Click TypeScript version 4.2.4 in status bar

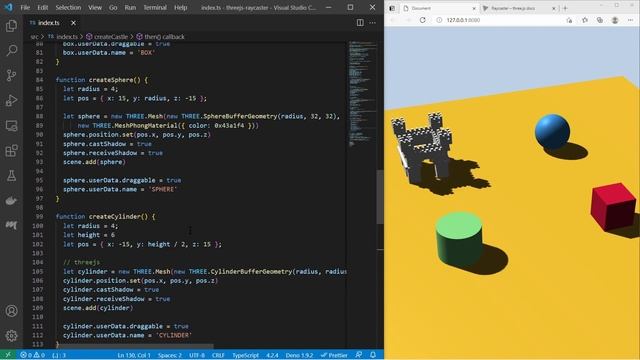[272, 355]
